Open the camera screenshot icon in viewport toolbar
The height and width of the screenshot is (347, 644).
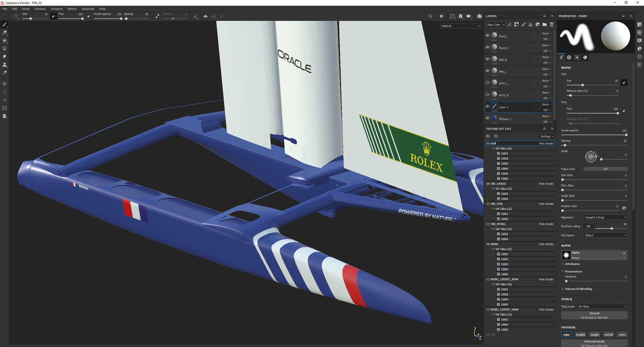[x=479, y=16]
